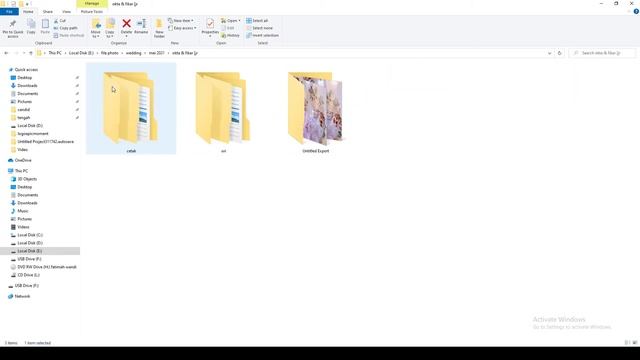Switch to the Home ribbon tab
This screenshot has height=360, width=640.
click(28, 12)
